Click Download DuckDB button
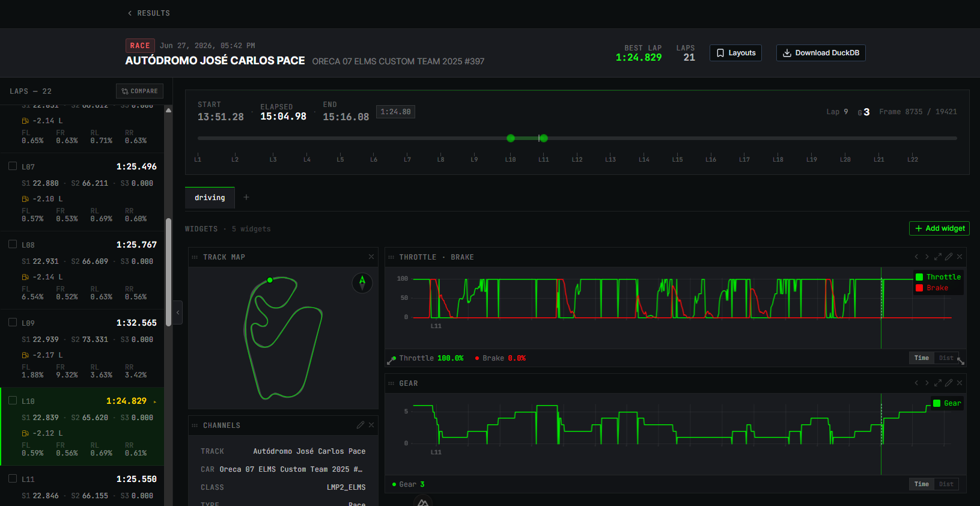This screenshot has height=506, width=980. tap(821, 53)
